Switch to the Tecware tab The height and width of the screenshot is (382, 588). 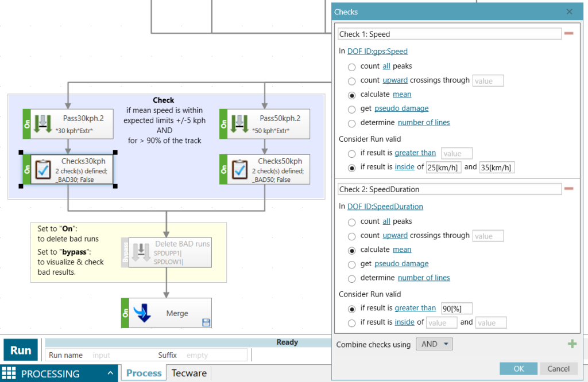tap(189, 373)
